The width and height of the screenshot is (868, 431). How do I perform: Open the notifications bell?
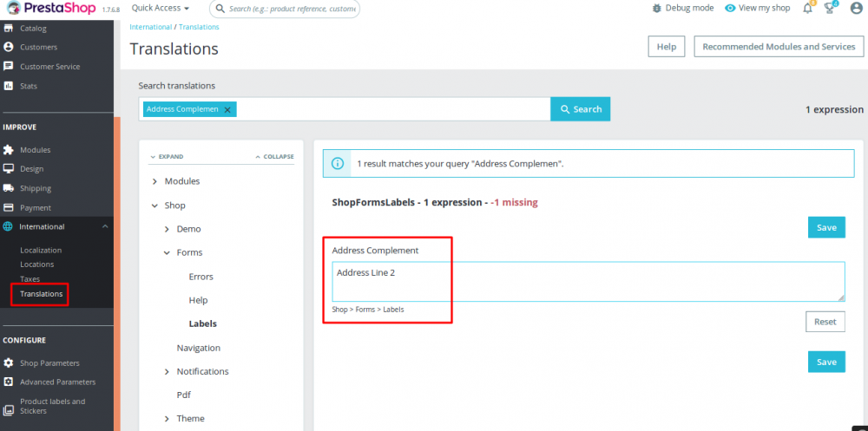click(807, 8)
